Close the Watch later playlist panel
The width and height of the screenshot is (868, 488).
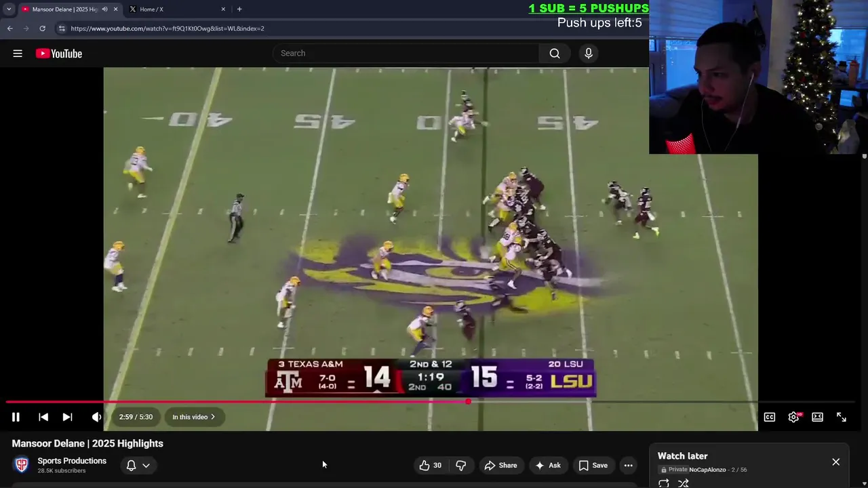[x=836, y=462]
